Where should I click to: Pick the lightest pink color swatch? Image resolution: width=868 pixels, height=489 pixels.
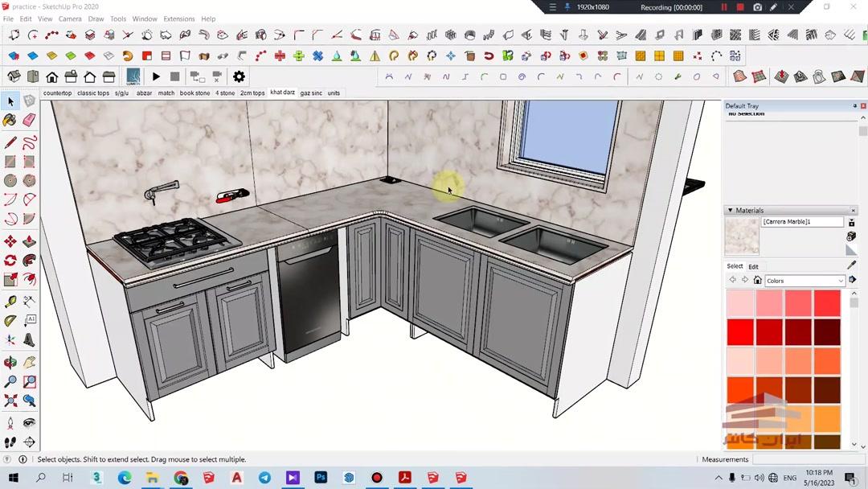(741, 303)
